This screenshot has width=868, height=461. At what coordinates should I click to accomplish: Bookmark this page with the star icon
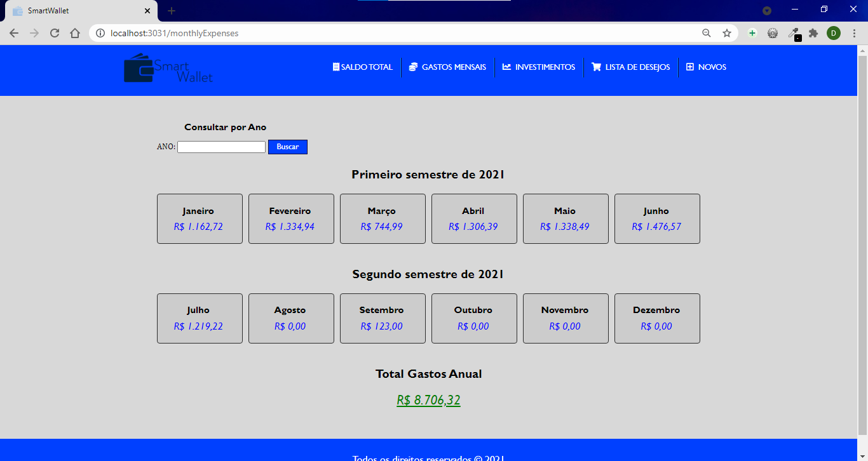727,33
